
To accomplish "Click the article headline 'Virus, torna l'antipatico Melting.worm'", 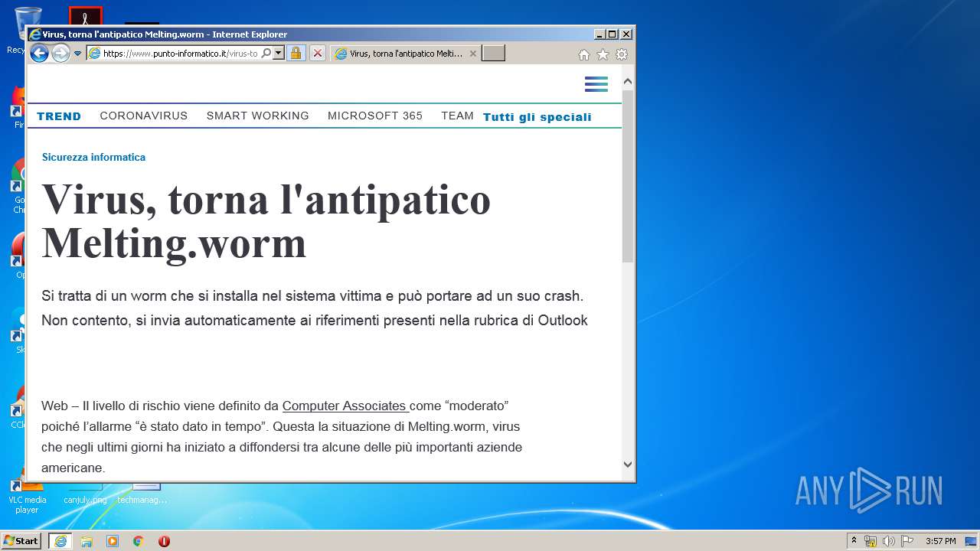I will point(266,221).
